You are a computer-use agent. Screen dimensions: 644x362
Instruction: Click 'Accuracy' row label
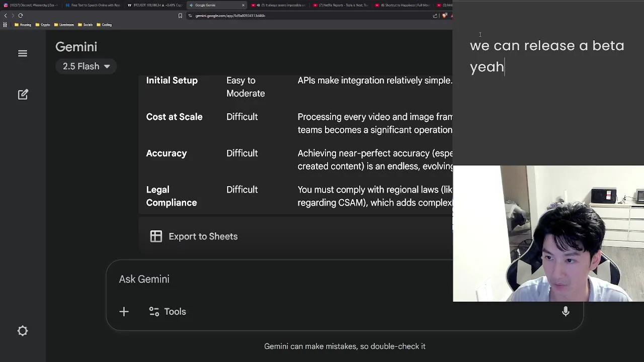pos(166,153)
